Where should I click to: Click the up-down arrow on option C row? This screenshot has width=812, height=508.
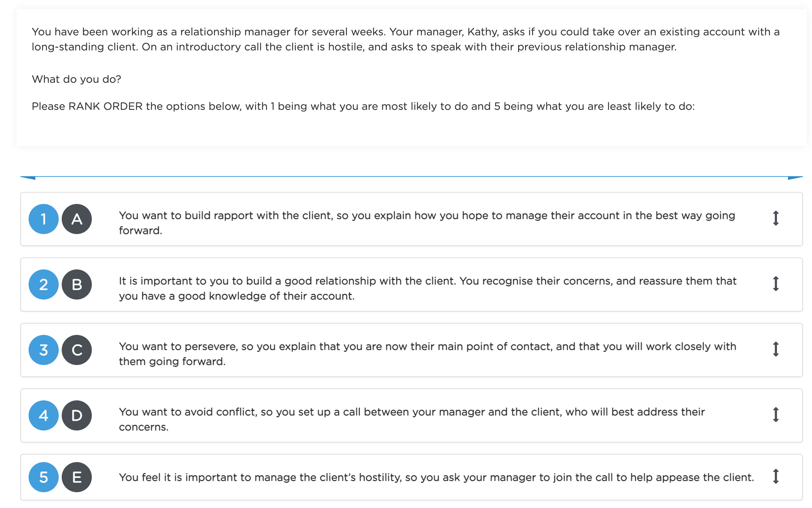[776, 349]
